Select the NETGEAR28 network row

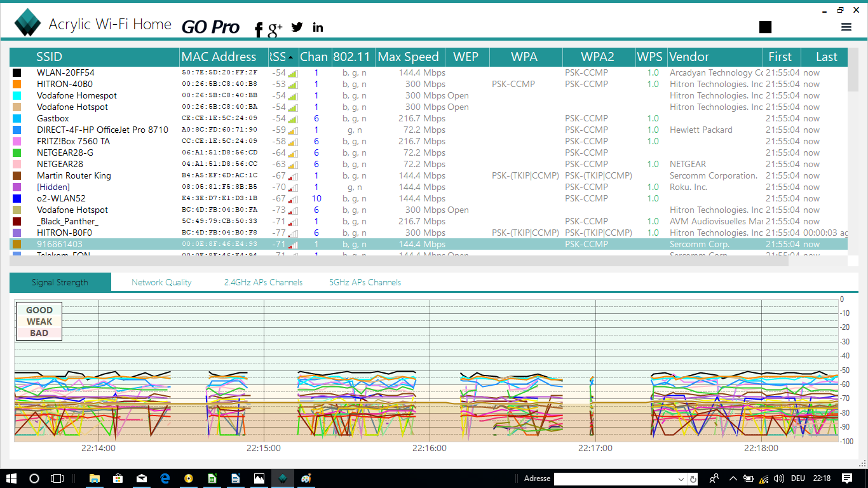(428, 164)
